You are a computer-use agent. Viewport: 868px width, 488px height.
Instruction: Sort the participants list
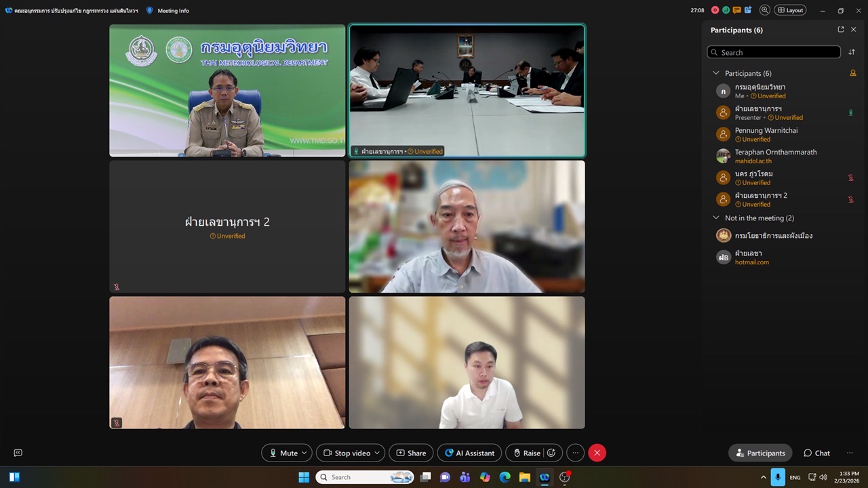pos(852,52)
